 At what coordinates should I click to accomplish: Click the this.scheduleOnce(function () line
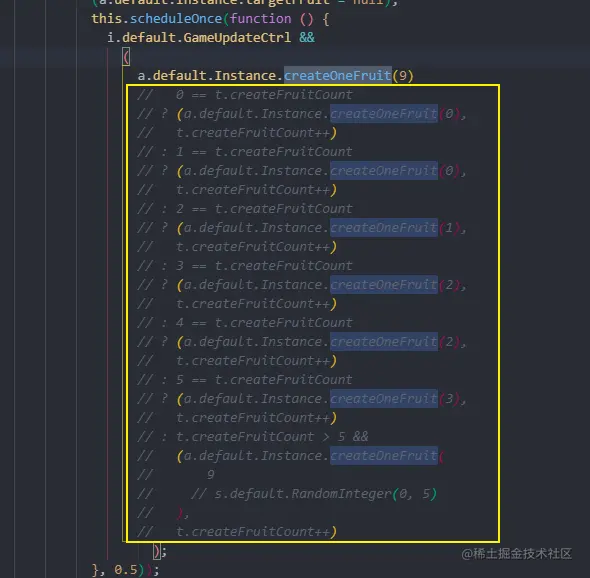(211, 19)
